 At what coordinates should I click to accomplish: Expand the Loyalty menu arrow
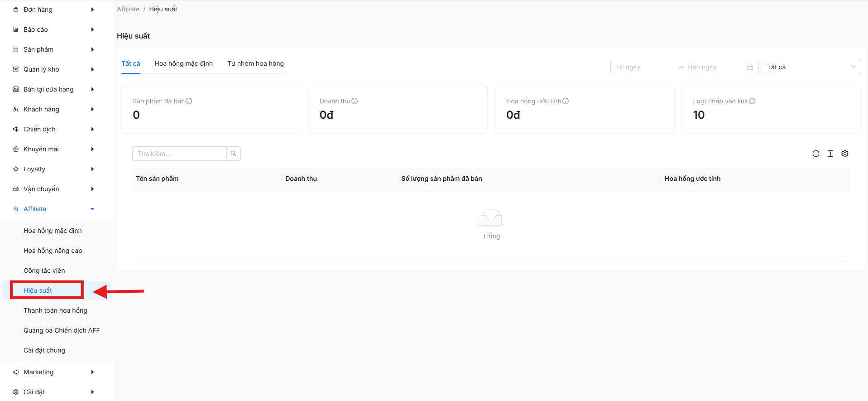click(x=92, y=169)
